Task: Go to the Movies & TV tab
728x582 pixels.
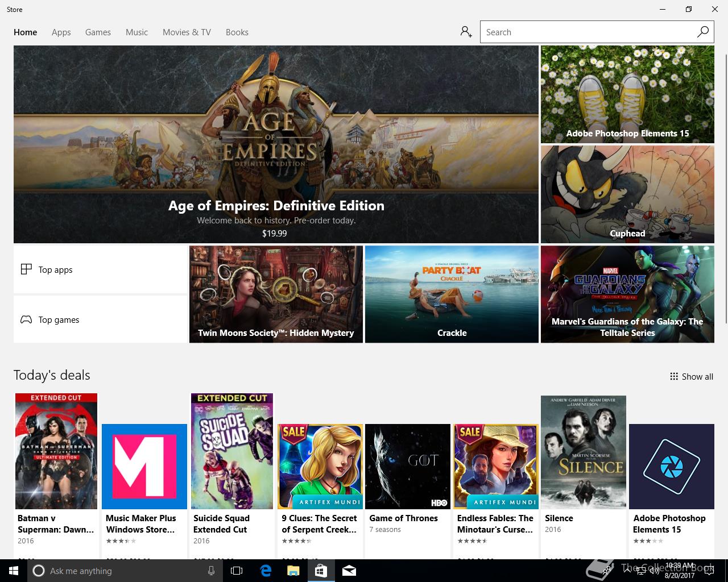Action: 187,32
